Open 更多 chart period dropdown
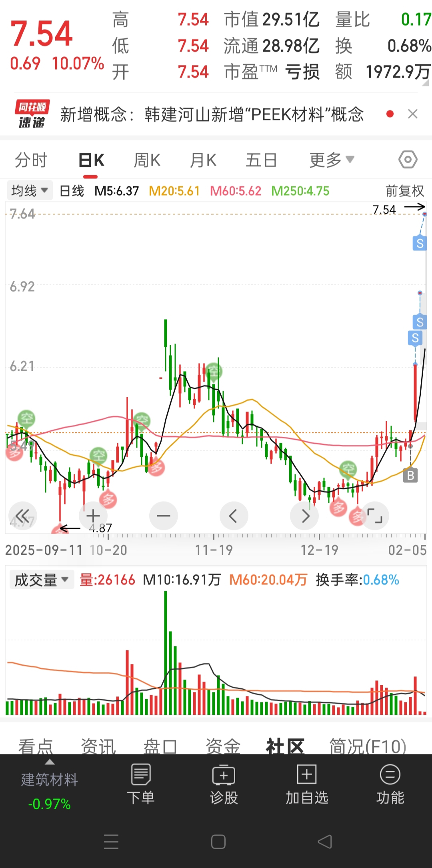The image size is (432, 868). coord(332,160)
